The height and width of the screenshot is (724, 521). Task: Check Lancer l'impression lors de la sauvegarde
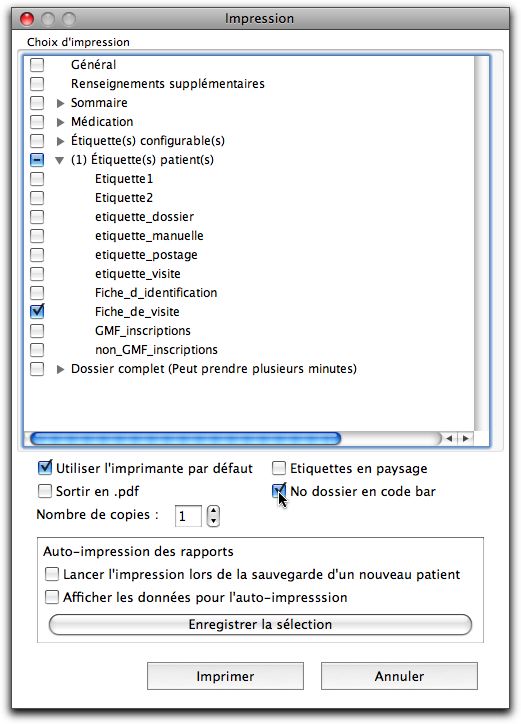coord(52,574)
